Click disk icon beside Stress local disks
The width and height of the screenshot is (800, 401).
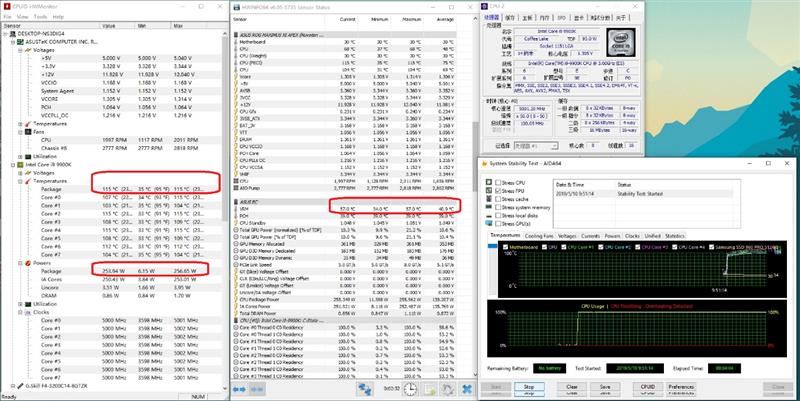pos(489,215)
